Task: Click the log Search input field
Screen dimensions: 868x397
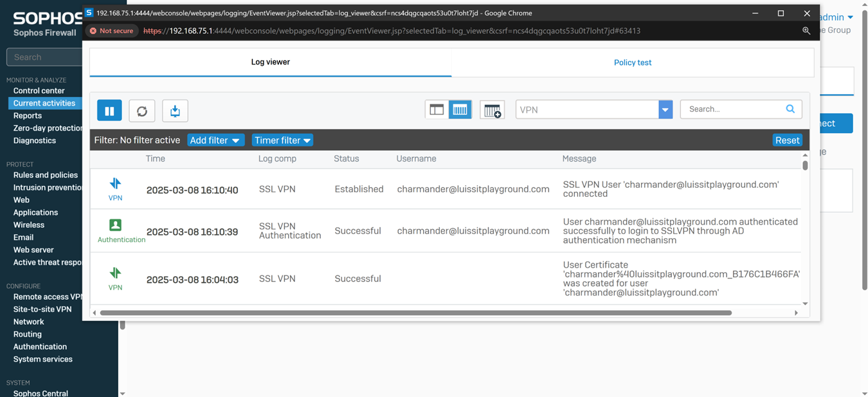Action: tap(733, 109)
